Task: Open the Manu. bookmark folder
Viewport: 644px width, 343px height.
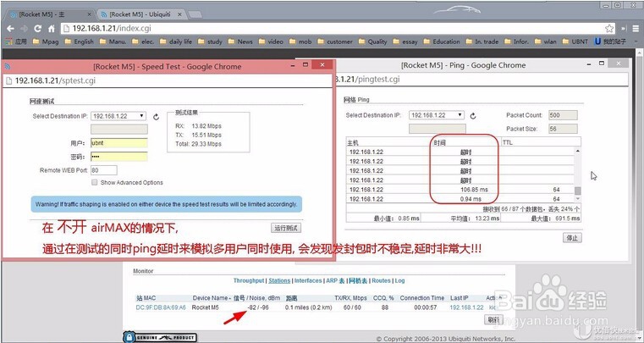Action: 113,41
